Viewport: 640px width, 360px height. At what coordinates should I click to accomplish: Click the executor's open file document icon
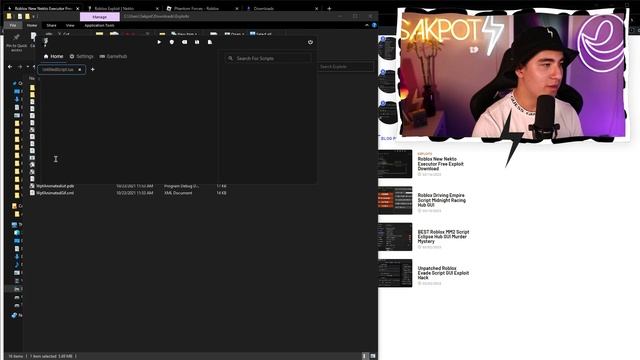click(210, 42)
